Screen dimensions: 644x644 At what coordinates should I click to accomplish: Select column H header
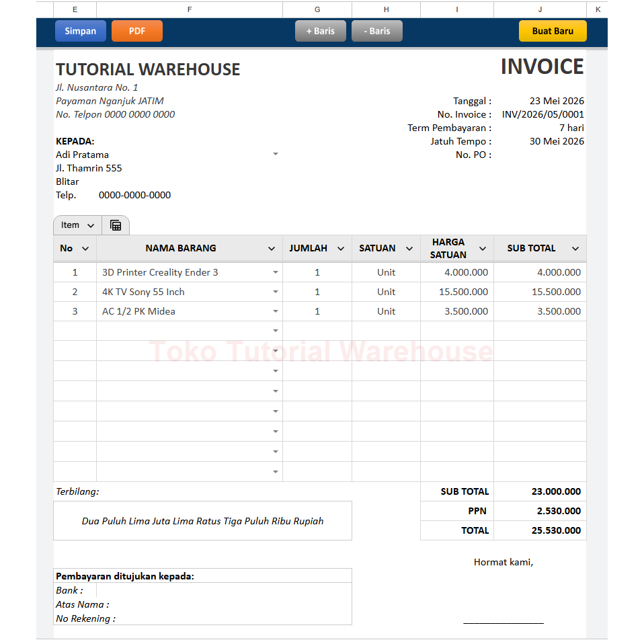[x=386, y=9]
